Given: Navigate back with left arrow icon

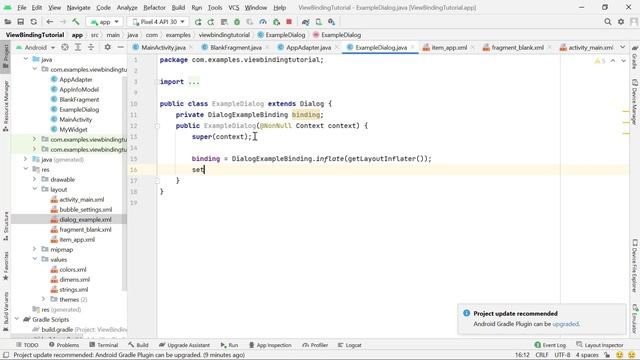Looking at the screenshot, I should [49, 22].
